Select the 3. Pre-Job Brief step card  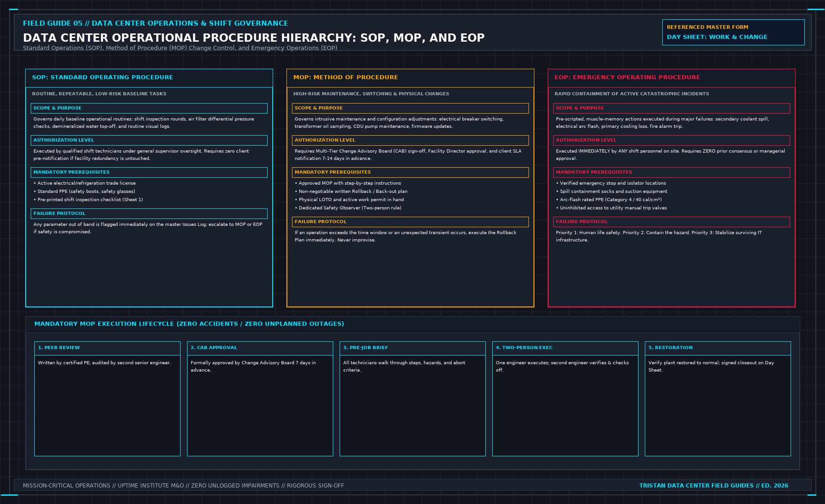click(412, 399)
